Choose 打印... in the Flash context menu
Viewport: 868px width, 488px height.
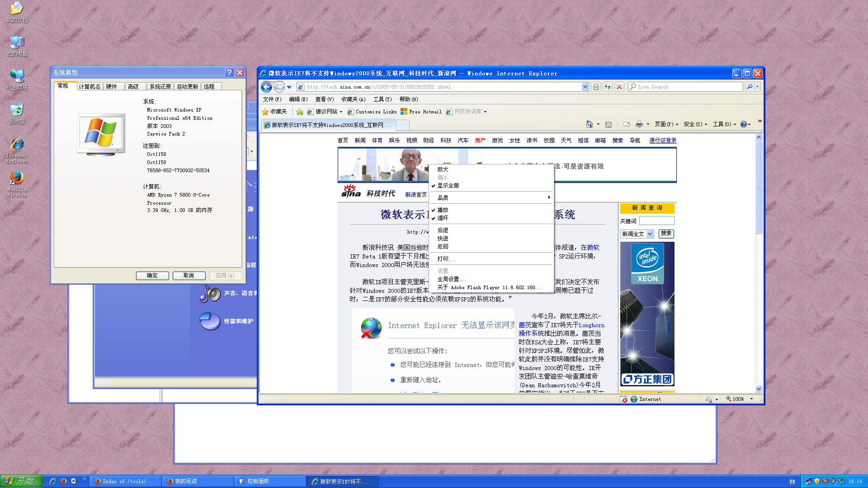pos(491,259)
